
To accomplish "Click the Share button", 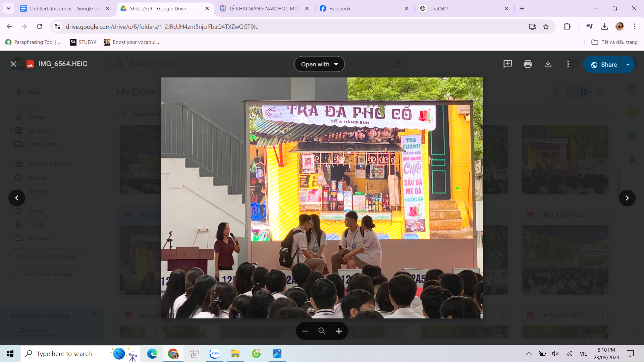I will point(604,65).
